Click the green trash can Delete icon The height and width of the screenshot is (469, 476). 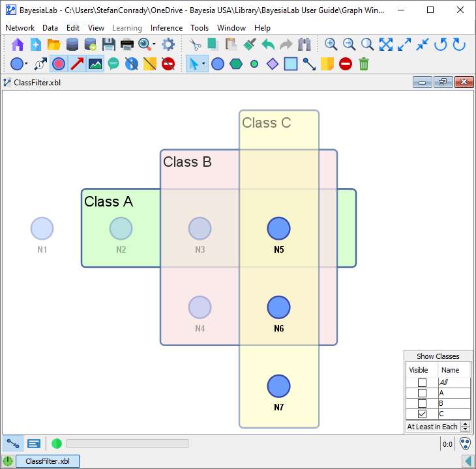[x=364, y=64]
